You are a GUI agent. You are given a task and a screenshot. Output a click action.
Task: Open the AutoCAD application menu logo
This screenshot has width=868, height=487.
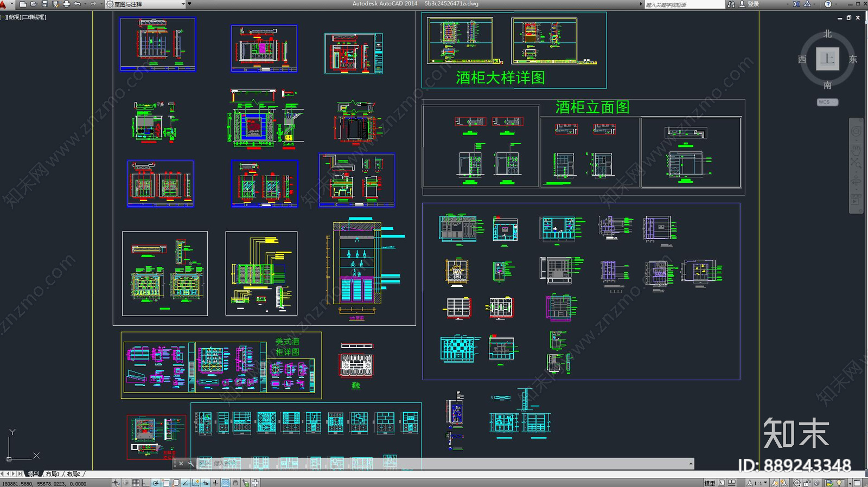3,4
